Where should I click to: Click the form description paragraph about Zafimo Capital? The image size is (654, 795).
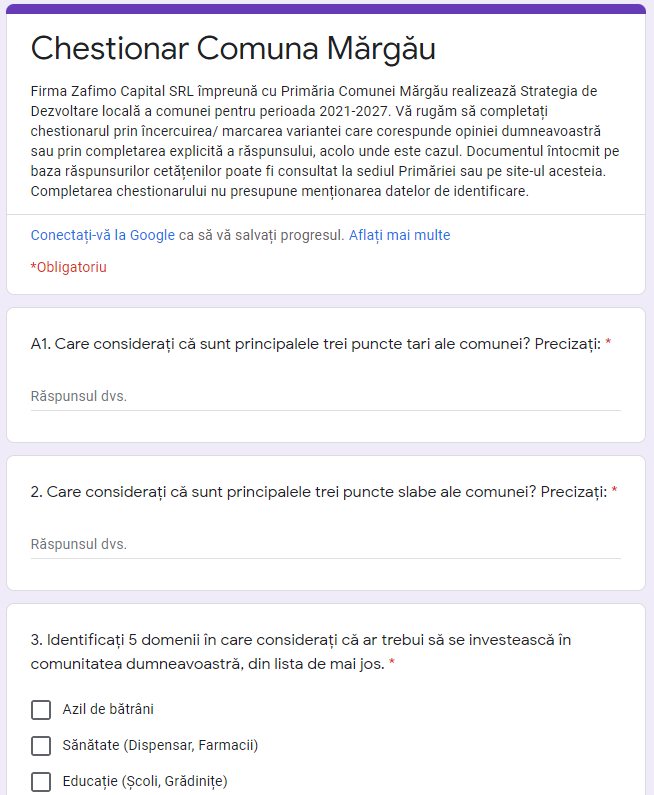click(x=325, y=141)
